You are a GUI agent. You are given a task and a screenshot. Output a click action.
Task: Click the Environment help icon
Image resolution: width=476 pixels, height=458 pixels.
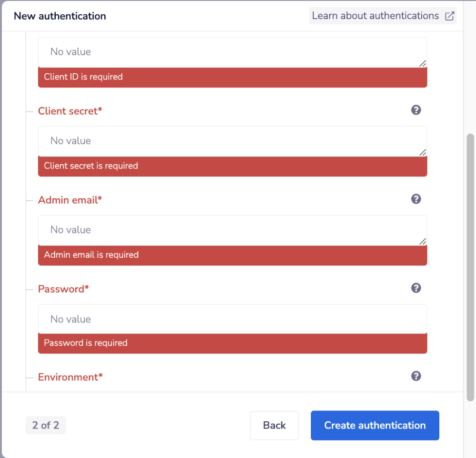pos(416,376)
